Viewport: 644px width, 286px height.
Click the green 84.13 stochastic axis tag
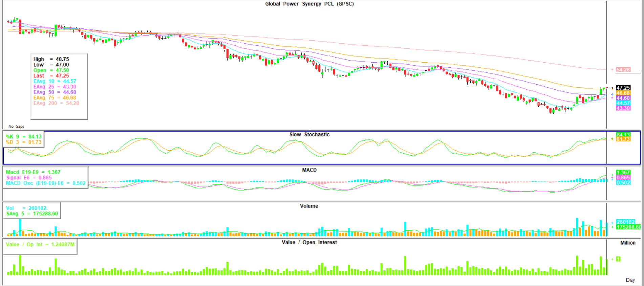pos(623,135)
